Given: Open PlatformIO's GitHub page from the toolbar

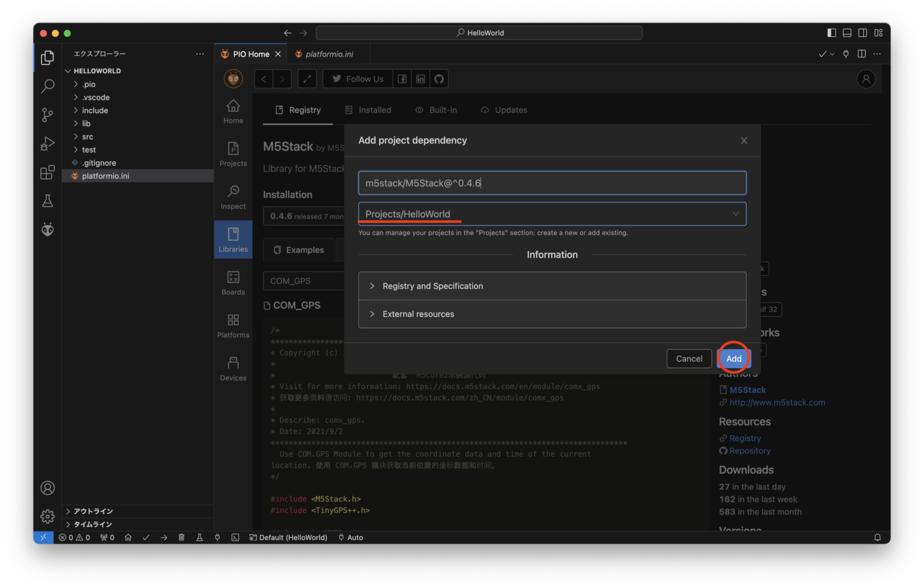Looking at the screenshot, I should click(439, 79).
